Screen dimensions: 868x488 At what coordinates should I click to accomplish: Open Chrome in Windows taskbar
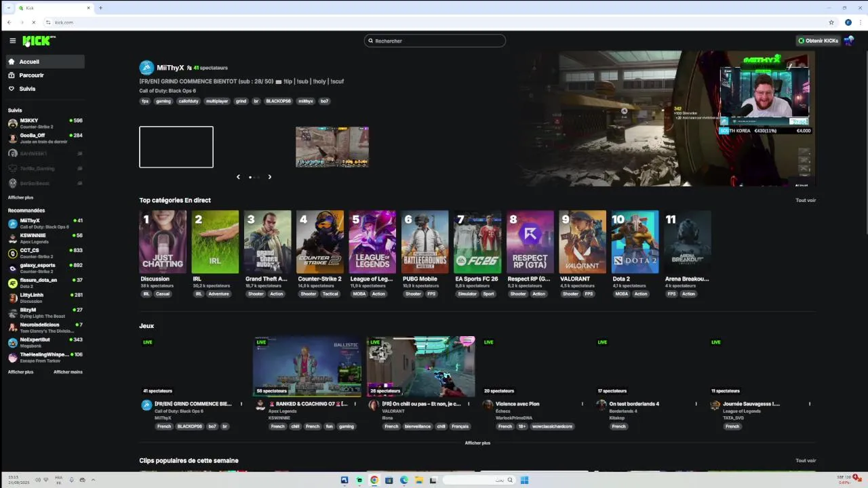tap(374, 480)
